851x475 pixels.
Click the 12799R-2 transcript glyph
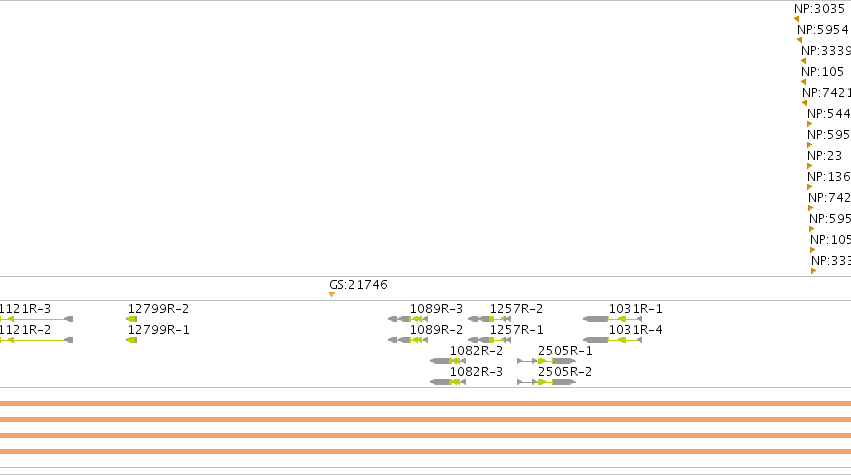click(x=131, y=319)
